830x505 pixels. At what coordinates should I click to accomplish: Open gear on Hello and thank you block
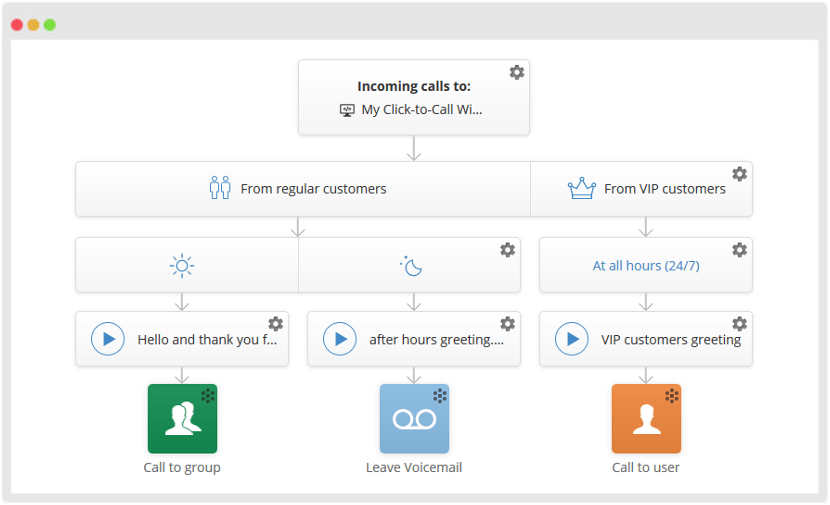coord(275,323)
